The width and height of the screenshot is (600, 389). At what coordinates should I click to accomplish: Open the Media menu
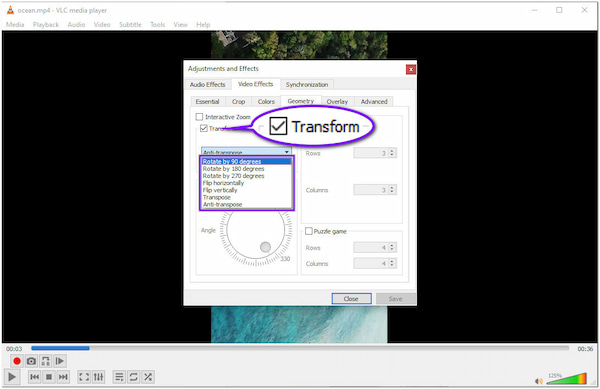[15, 24]
